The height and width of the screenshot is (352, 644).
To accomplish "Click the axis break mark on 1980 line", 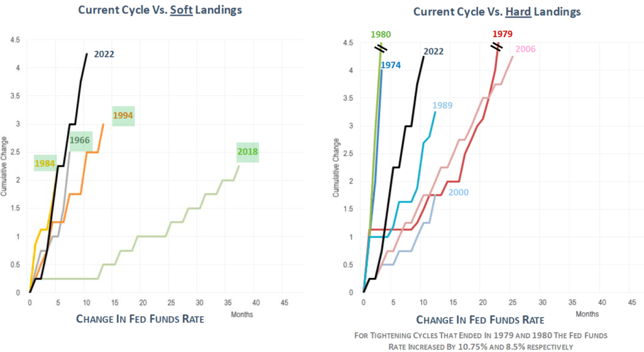I will pos(381,47).
